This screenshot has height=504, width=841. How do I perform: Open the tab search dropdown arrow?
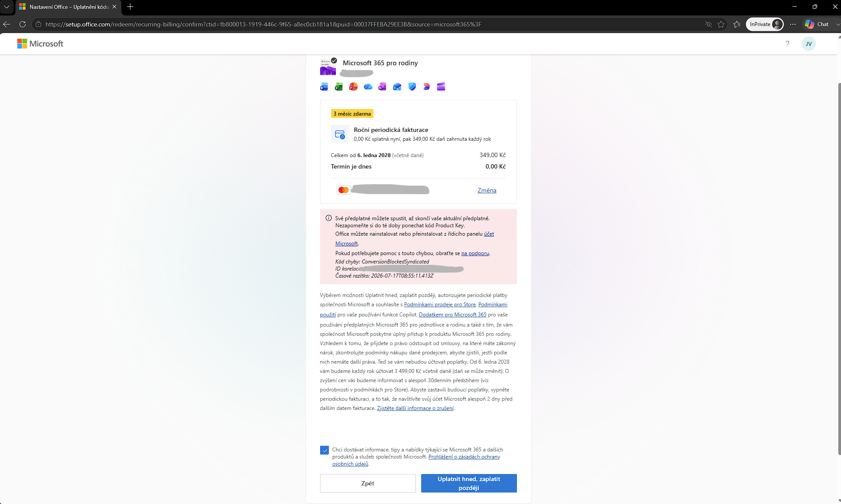[7, 7]
